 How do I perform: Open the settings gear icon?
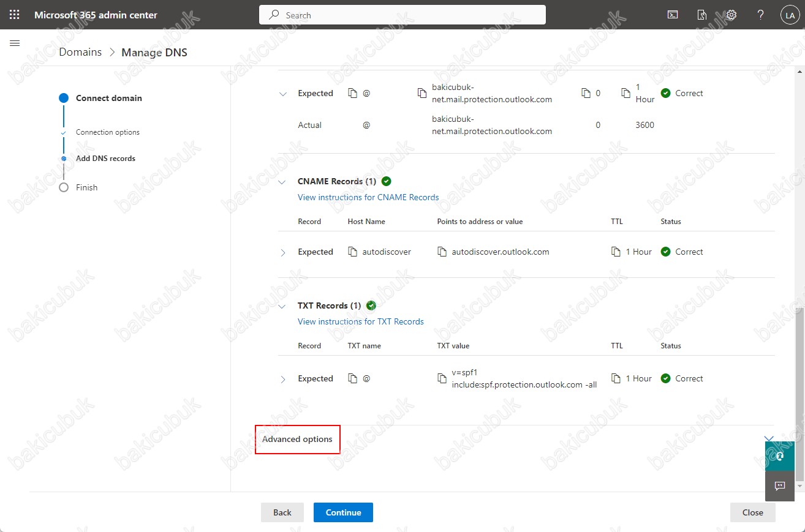pos(731,15)
